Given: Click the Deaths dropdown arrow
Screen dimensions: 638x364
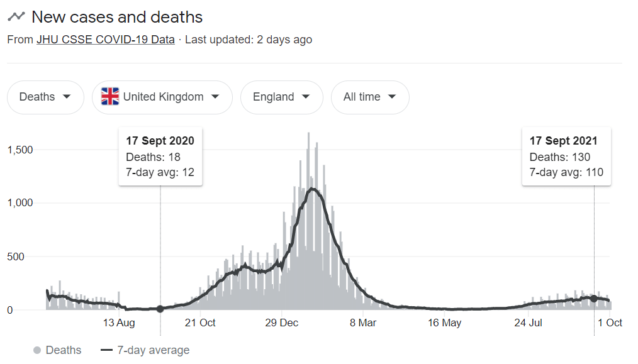Looking at the screenshot, I should coord(67,97).
